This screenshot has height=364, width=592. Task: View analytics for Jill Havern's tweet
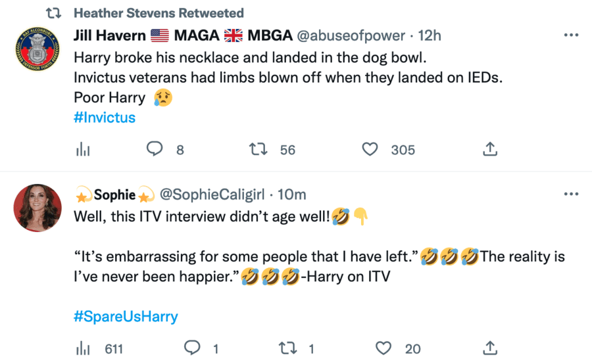coord(82,150)
